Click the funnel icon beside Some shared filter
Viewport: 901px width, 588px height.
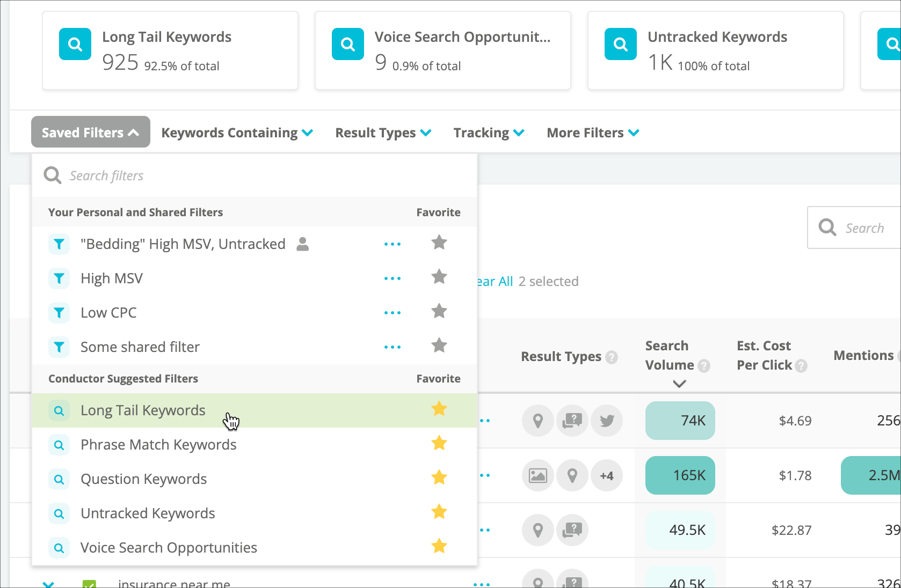click(59, 347)
